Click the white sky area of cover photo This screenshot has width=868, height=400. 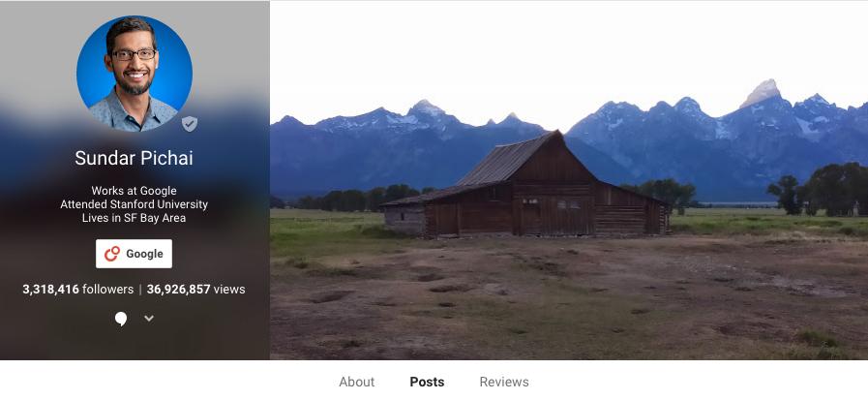tap(569, 49)
